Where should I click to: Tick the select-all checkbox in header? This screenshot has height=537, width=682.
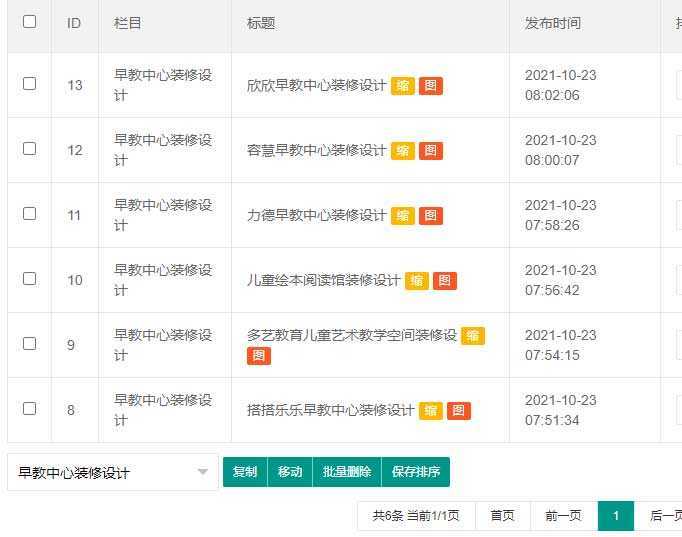pyautogui.click(x=29, y=21)
